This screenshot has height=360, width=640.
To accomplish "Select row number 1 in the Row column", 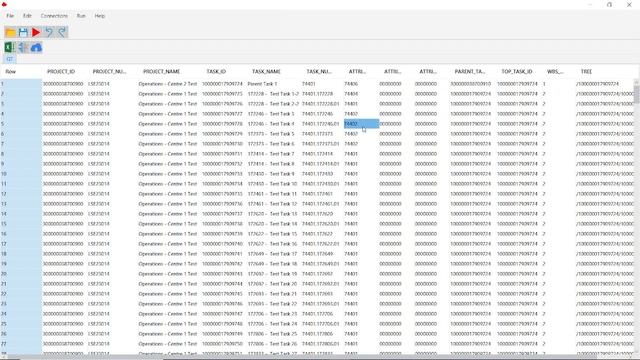I will tap(21, 84).
